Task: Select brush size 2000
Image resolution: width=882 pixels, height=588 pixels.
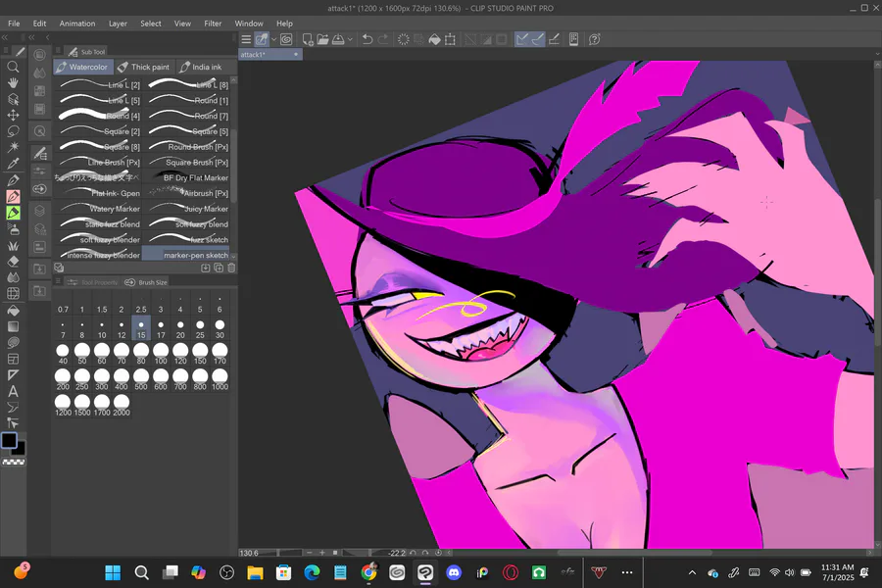Action: tap(122, 406)
